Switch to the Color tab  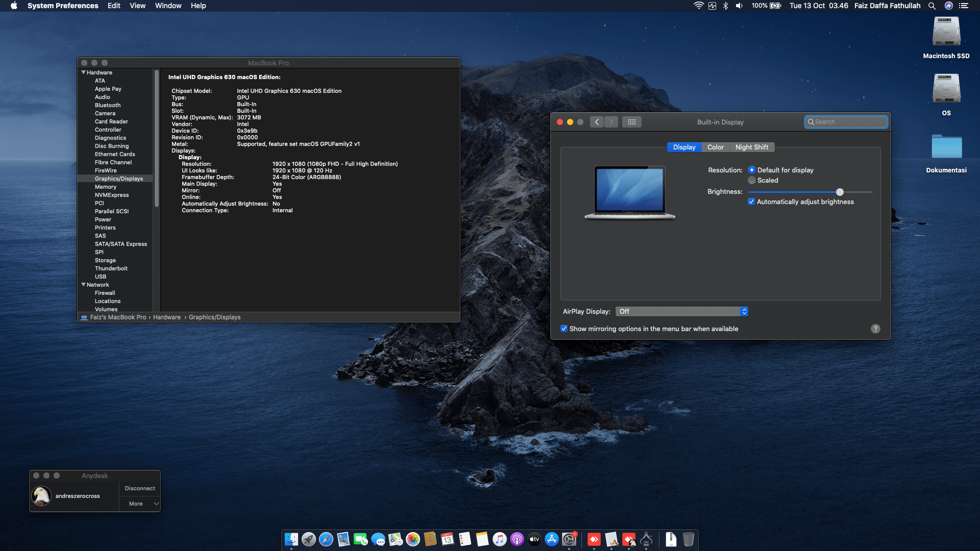pos(715,147)
